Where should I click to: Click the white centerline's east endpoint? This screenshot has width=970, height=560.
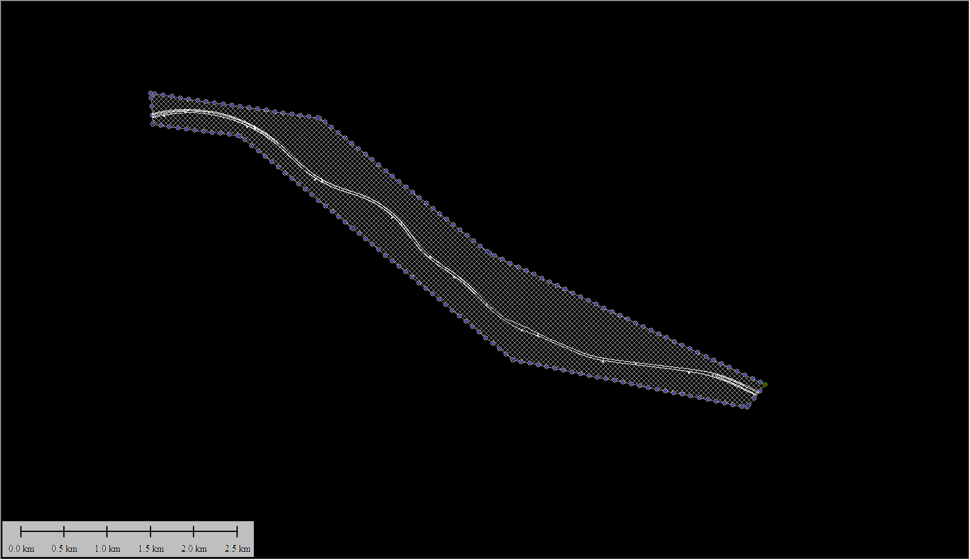[x=758, y=392]
